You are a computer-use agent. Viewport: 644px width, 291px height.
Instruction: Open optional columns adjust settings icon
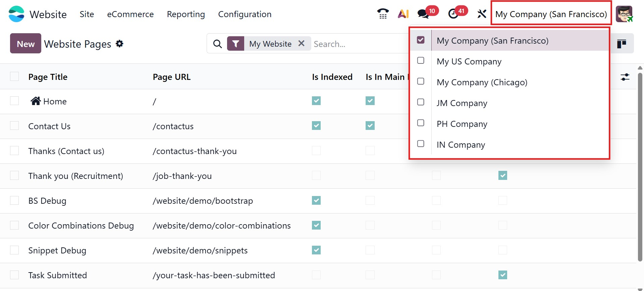click(x=625, y=77)
